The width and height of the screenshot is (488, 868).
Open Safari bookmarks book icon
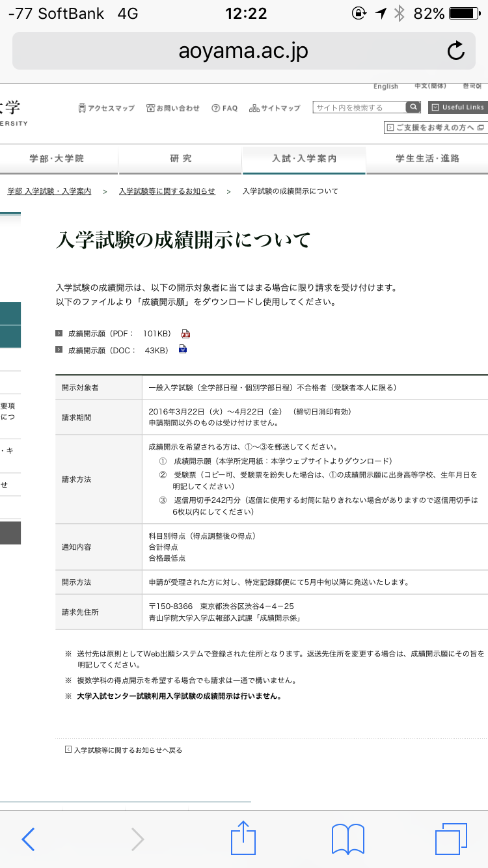347,839
